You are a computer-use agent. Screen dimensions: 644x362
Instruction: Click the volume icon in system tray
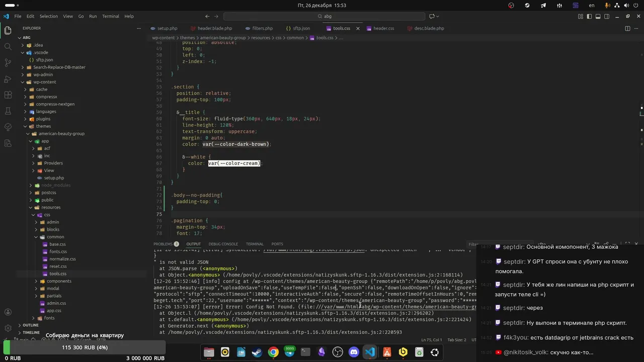point(626,5)
